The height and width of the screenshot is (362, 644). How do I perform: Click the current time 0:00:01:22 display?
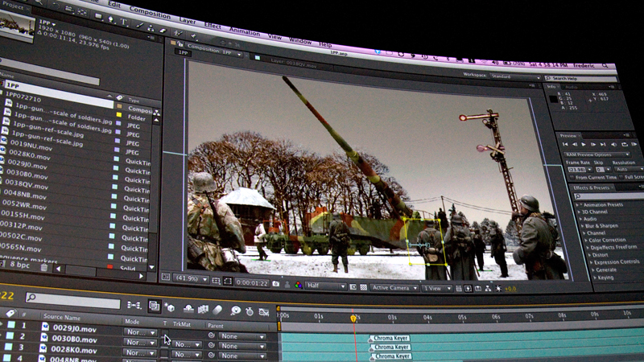tap(252, 283)
